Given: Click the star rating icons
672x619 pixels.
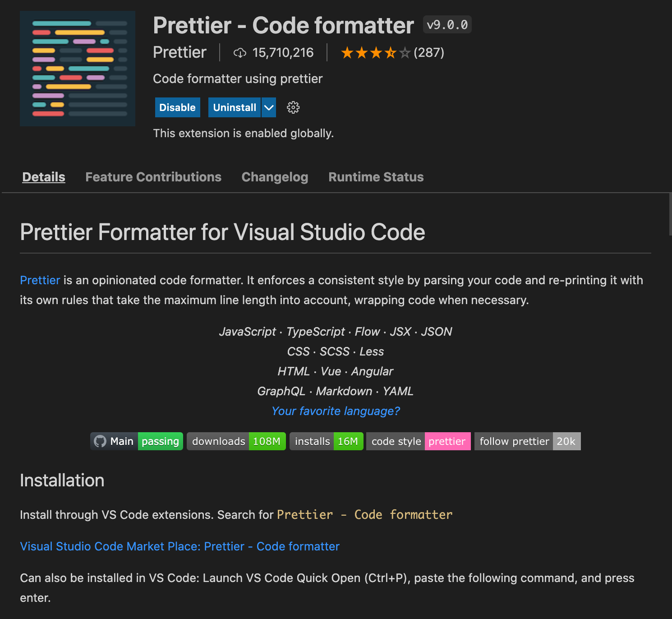Looking at the screenshot, I should [x=376, y=53].
